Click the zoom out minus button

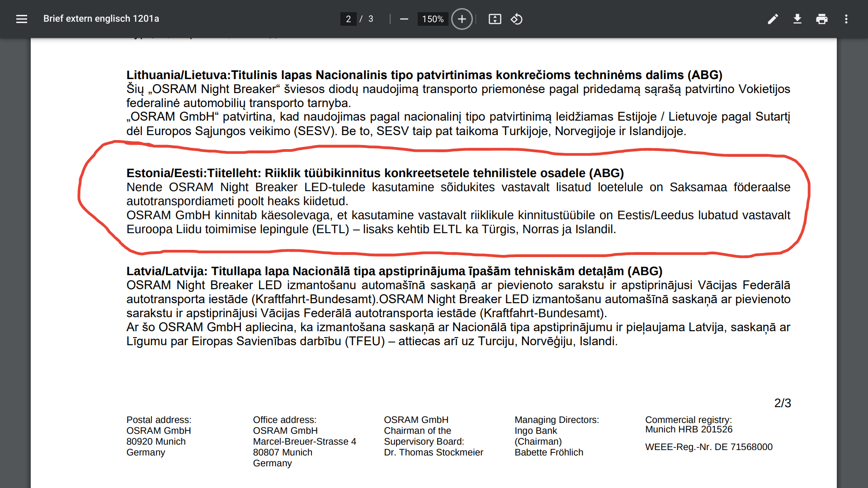(x=404, y=19)
